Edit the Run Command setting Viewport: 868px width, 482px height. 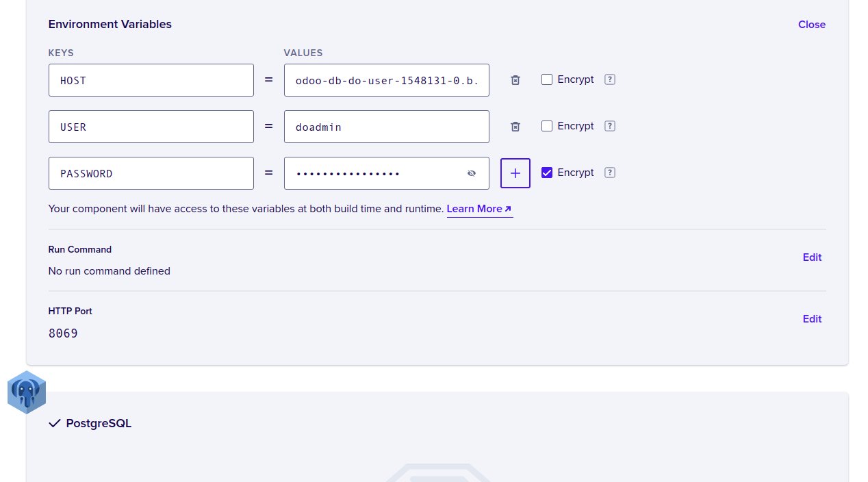tap(812, 257)
